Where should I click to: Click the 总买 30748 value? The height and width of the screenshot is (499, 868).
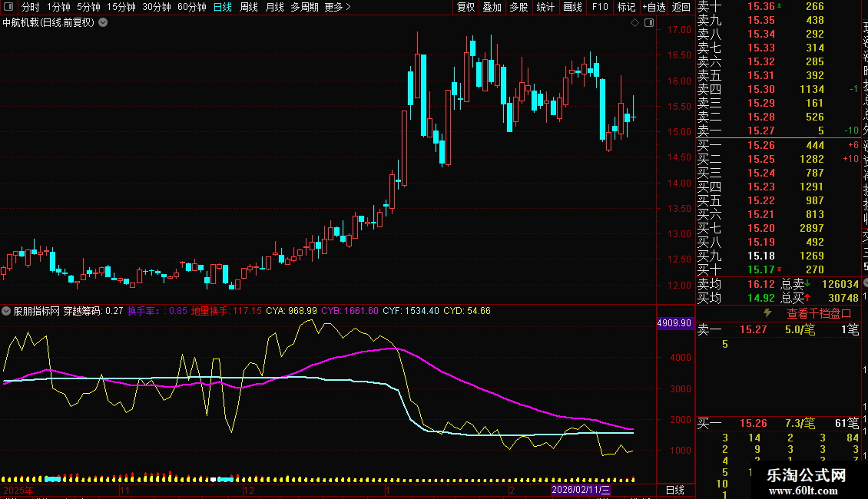pyautogui.click(x=843, y=298)
